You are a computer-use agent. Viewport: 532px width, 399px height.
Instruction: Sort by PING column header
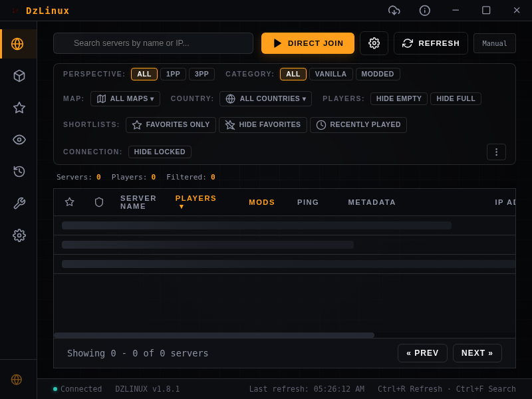[x=308, y=202]
